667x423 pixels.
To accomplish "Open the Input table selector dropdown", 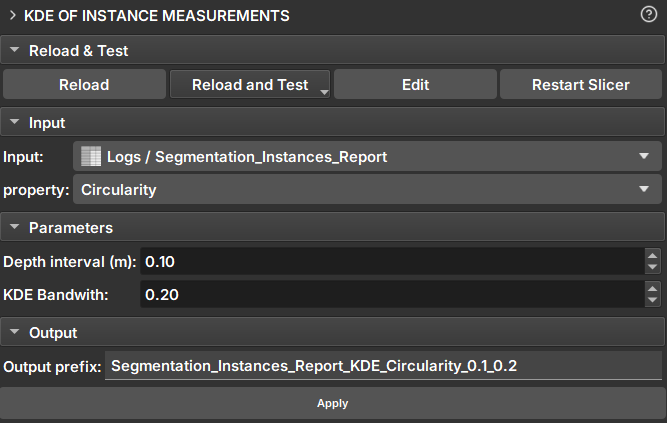I will click(642, 157).
